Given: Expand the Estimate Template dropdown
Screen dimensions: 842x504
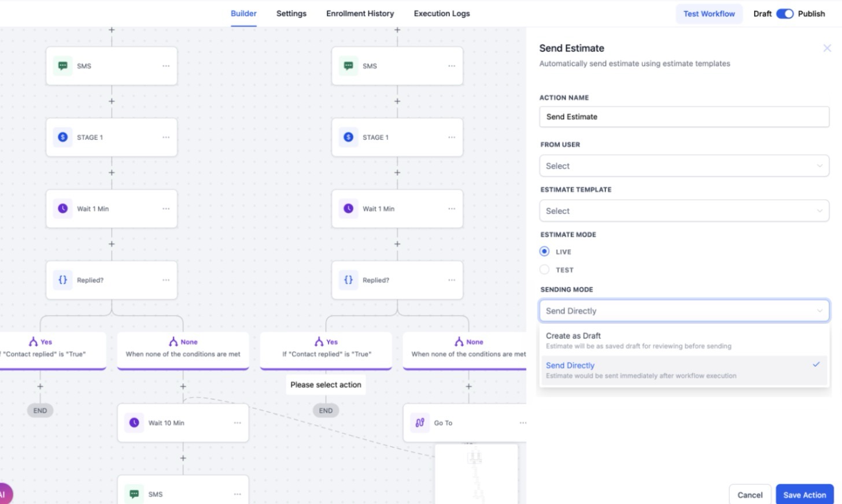Looking at the screenshot, I should [684, 211].
